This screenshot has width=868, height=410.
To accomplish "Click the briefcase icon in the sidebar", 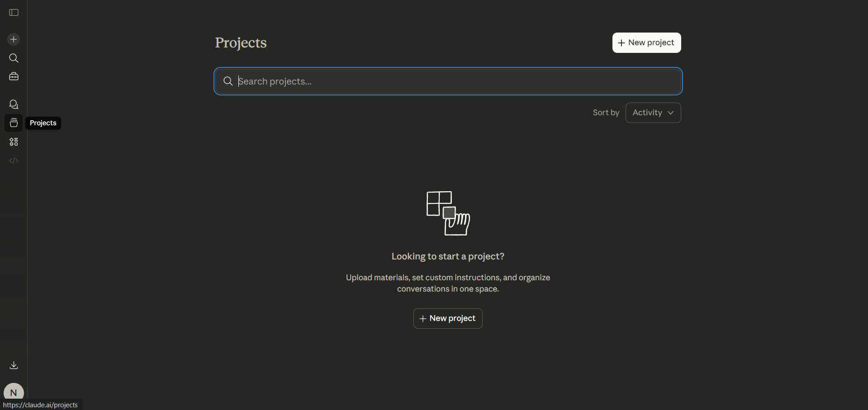I will click(x=13, y=76).
